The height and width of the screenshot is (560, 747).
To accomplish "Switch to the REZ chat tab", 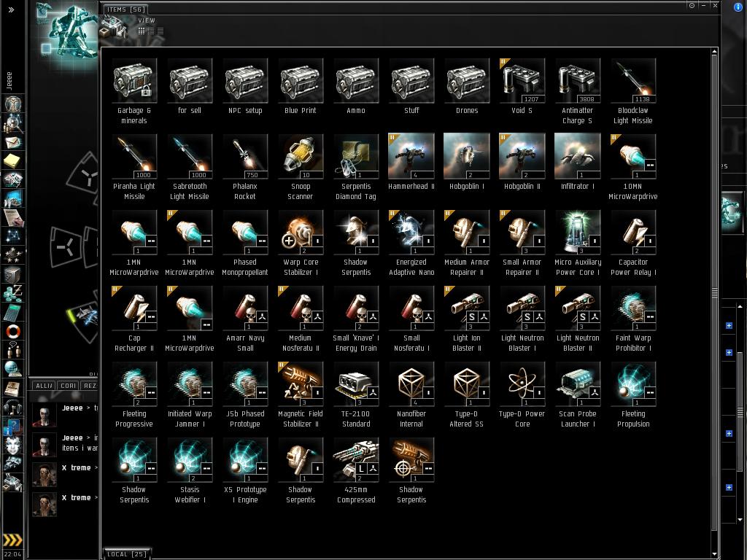I will click(90, 385).
